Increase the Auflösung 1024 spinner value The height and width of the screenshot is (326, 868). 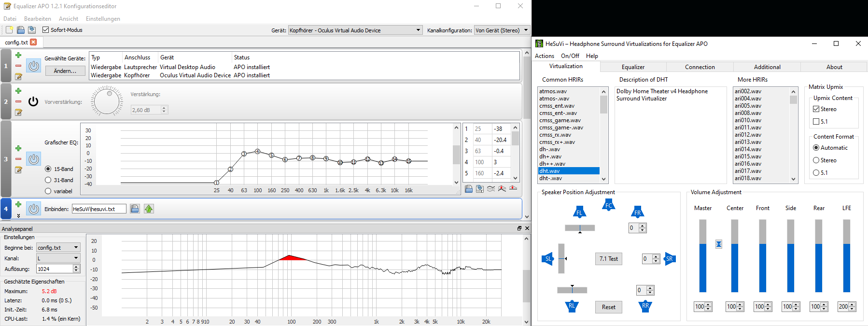76,267
